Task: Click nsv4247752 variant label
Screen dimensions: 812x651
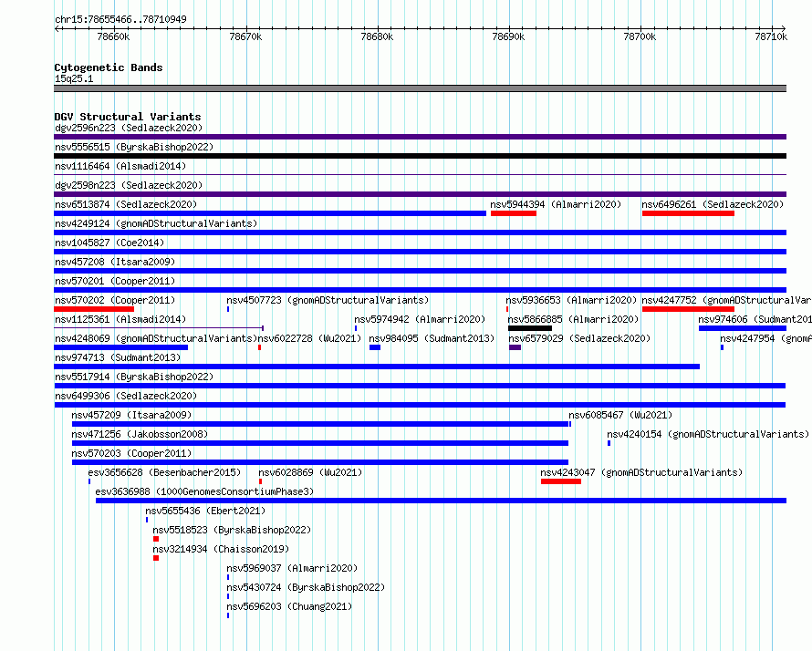Action: 726,300
